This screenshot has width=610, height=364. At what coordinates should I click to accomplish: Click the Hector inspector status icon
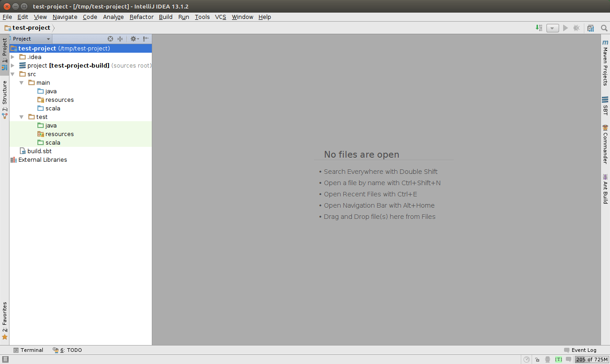[x=547, y=359]
